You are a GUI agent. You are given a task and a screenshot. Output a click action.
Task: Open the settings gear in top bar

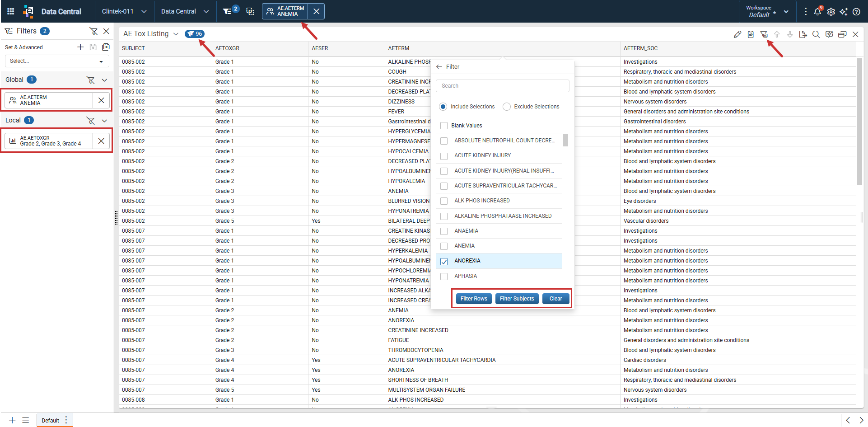pyautogui.click(x=831, y=12)
